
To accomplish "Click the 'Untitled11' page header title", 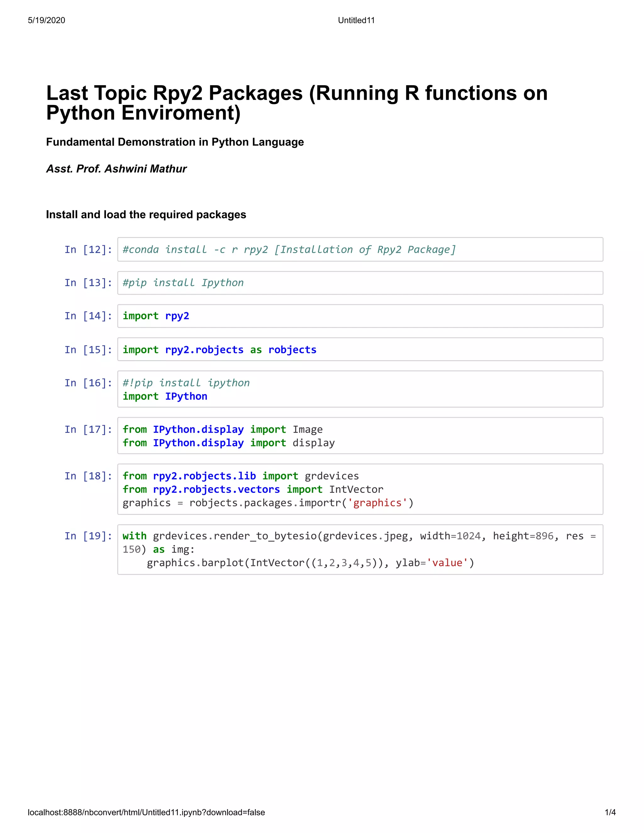I will (x=356, y=20).
